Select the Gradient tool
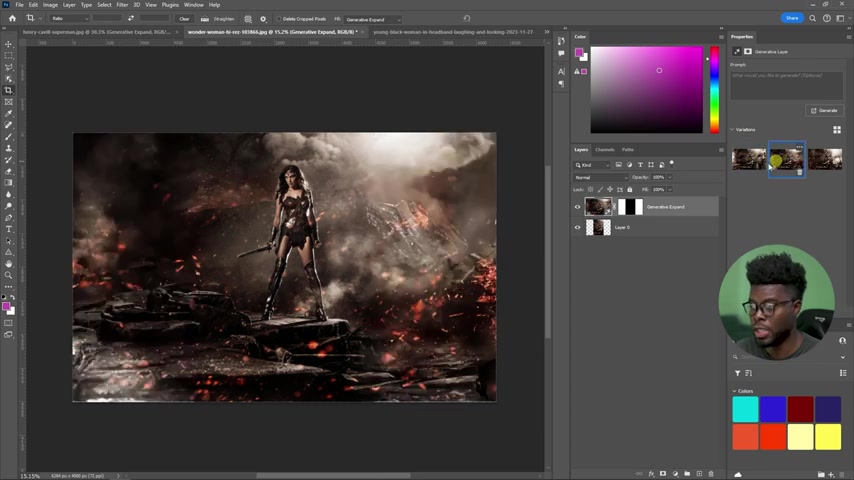Viewport: 854px width, 480px height. tap(8, 183)
